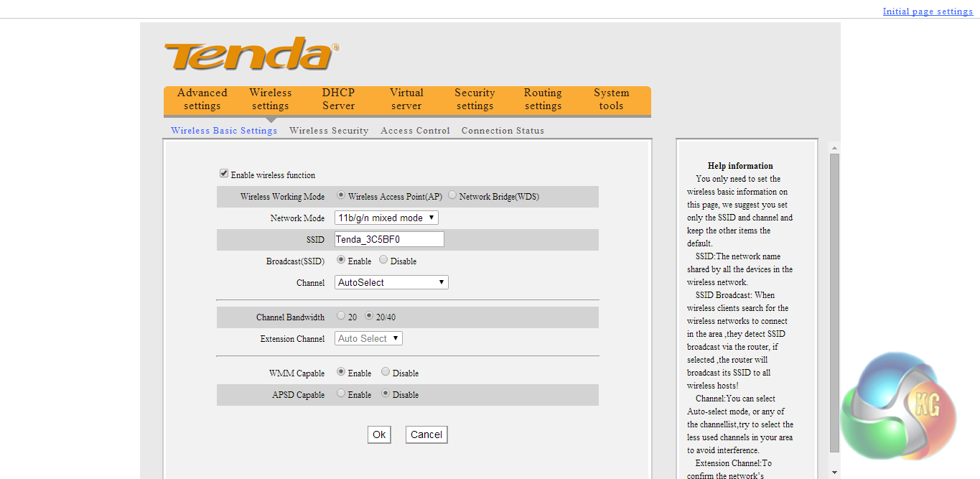
Task: Enable SSID broadcast
Action: 341,260
